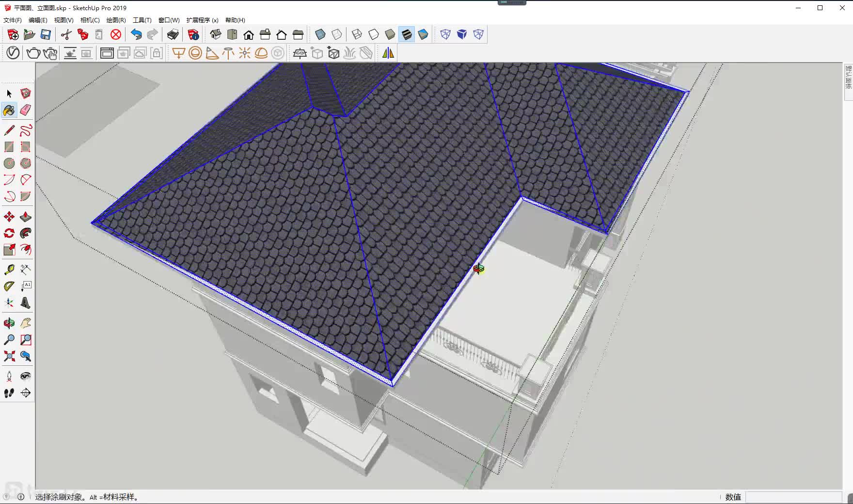This screenshot has width=853, height=504.
Task: Add V-Ray Infinite Plane
Action: 300,53
